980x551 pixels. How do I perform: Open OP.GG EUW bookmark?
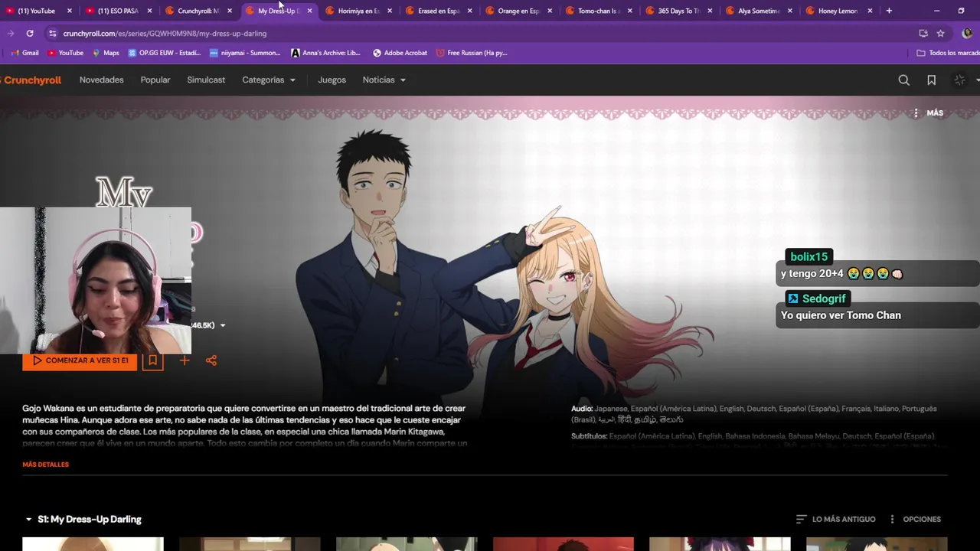[x=164, y=53]
